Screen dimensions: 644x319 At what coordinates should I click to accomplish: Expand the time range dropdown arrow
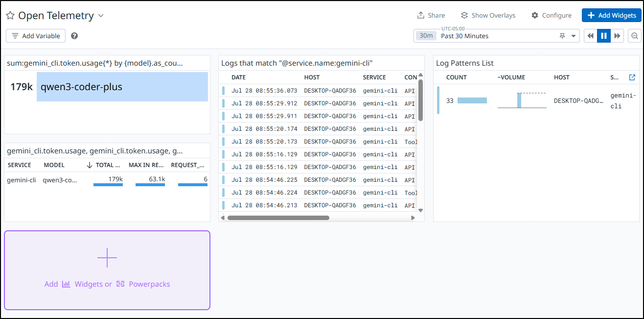(574, 36)
